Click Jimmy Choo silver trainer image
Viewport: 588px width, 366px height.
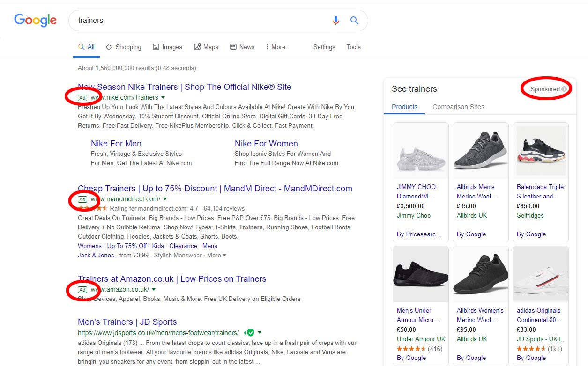point(421,151)
